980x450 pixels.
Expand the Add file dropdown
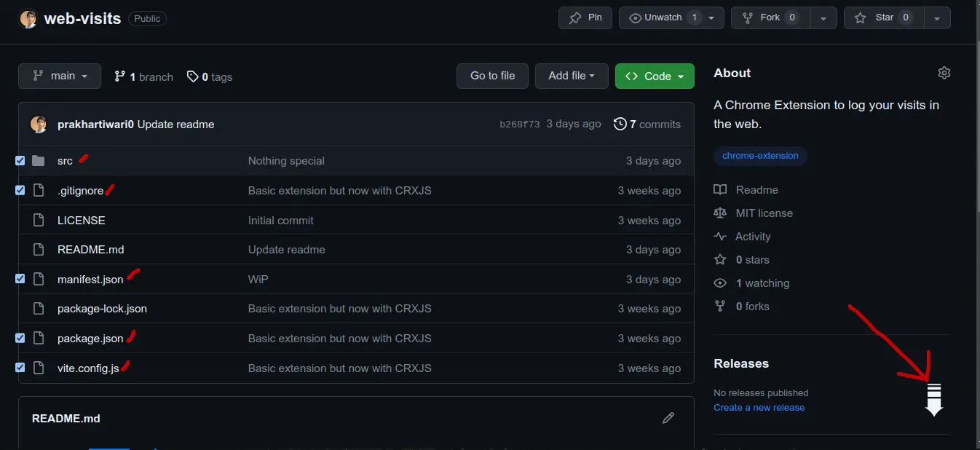tap(572, 76)
